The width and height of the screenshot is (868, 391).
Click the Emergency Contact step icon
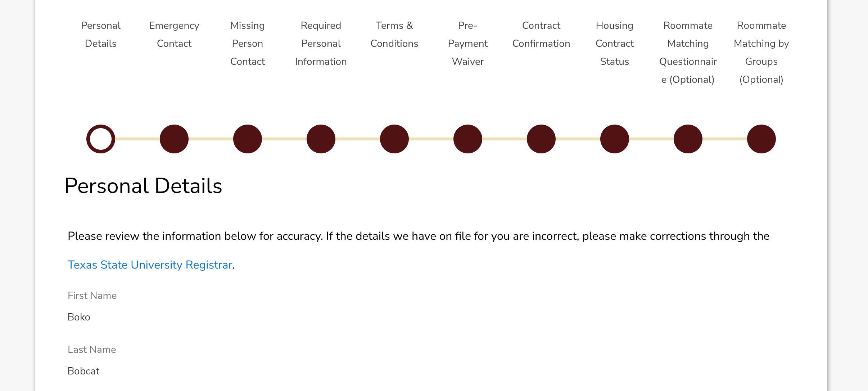tap(174, 139)
